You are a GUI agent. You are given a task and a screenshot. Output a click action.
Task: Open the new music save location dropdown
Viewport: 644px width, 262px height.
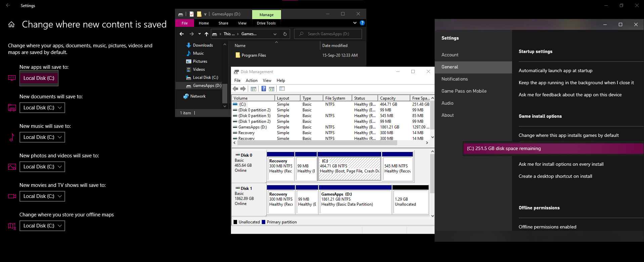42,137
